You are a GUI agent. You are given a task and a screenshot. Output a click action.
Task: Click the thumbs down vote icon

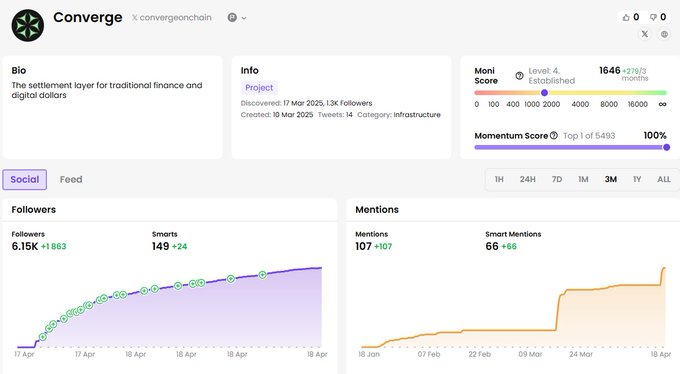[x=653, y=17]
